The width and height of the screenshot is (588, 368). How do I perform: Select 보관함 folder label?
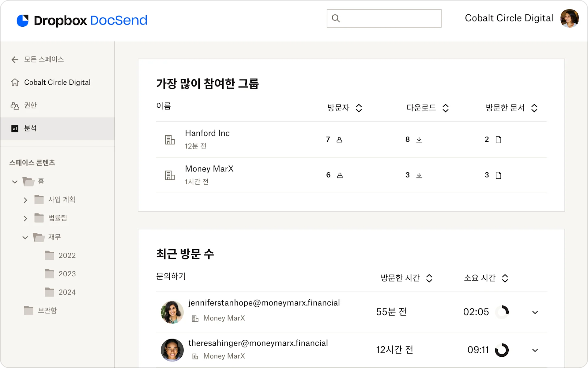(x=47, y=310)
